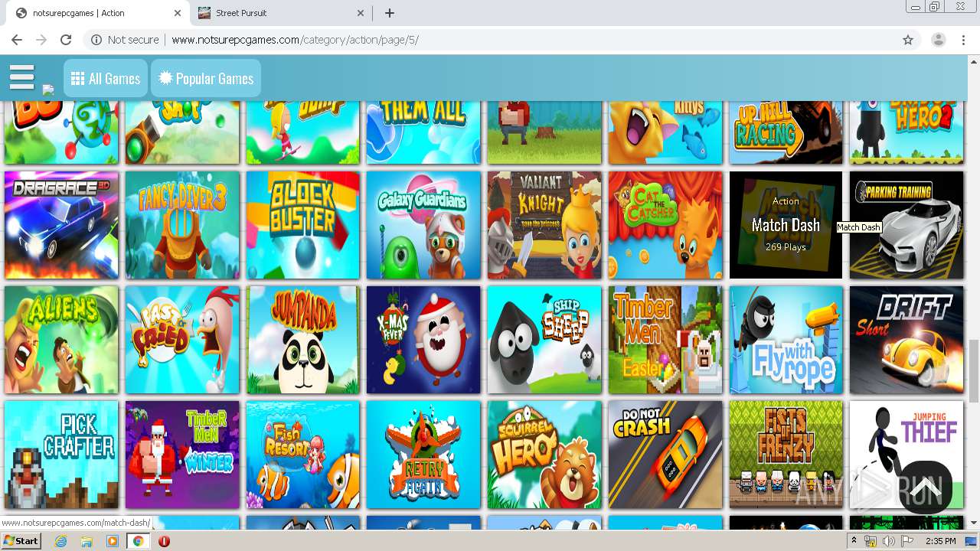Open the Them All game thumbnail
This screenshot has width=980, height=551.
tap(423, 132)
